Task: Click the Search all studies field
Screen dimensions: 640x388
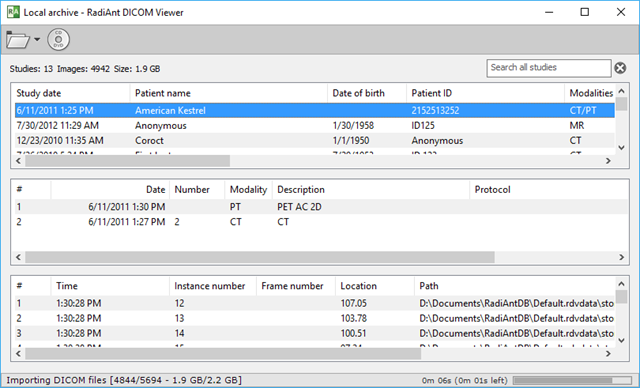Action: 549,68
